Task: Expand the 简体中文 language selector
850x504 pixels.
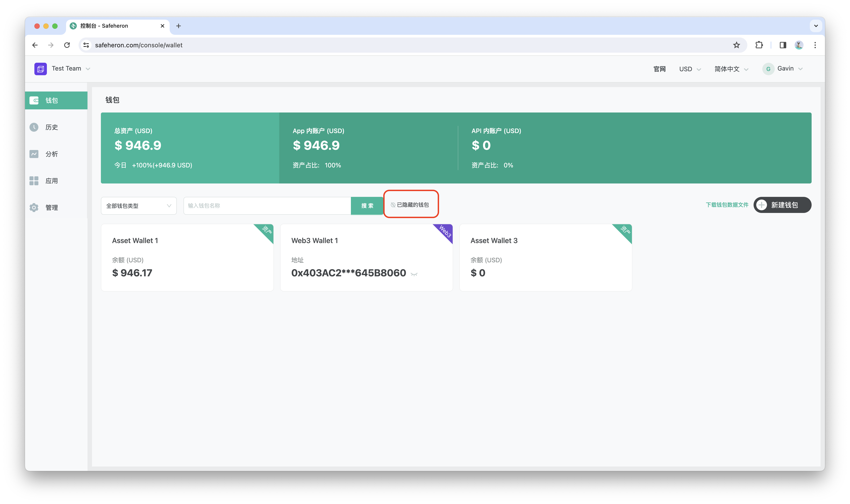Action: [x=731, y=69]
